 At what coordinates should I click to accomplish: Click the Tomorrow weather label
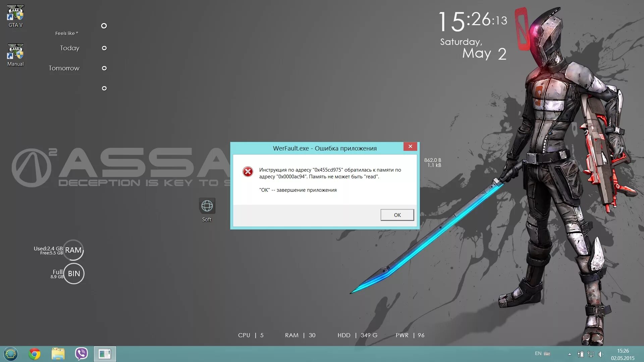[64, 68]
